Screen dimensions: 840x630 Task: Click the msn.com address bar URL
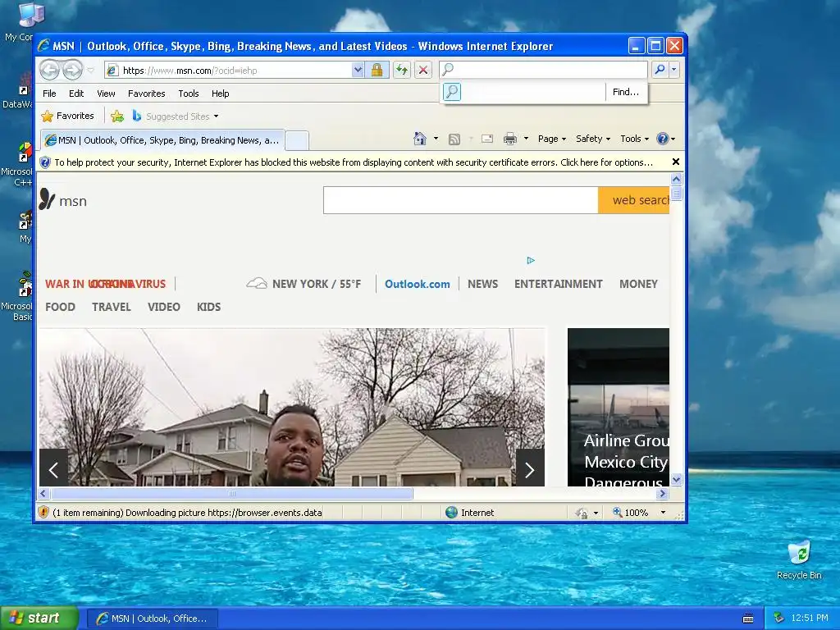pos(189,71)
